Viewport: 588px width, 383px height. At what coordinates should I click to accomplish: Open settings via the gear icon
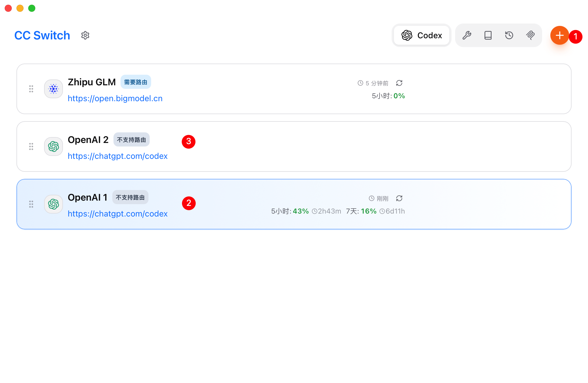click(85, 35)
